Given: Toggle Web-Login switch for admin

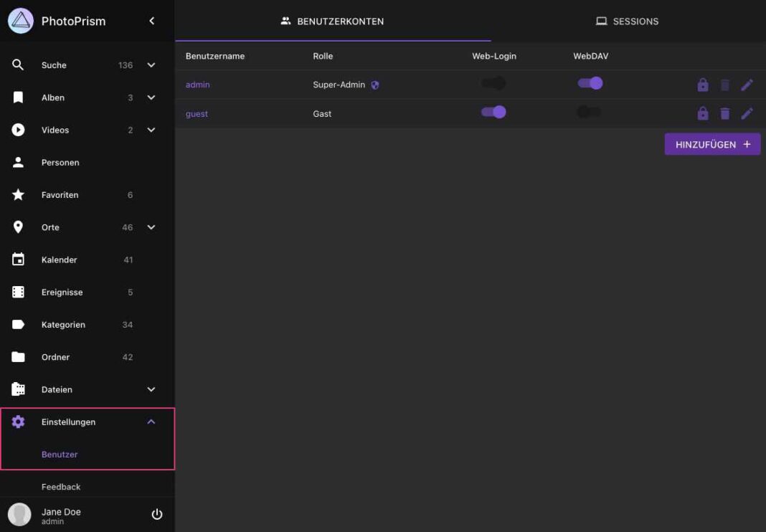Looking at the screenshot, I should (493, 83).
